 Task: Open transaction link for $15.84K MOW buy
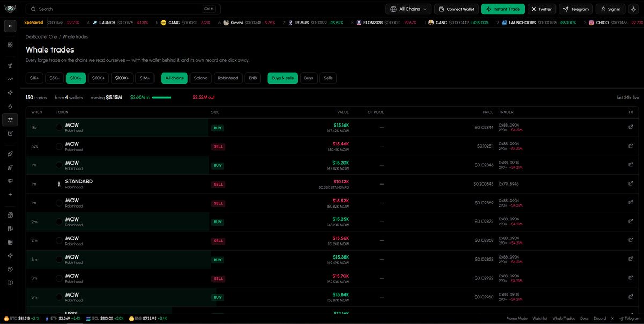[x=631, y=297]
